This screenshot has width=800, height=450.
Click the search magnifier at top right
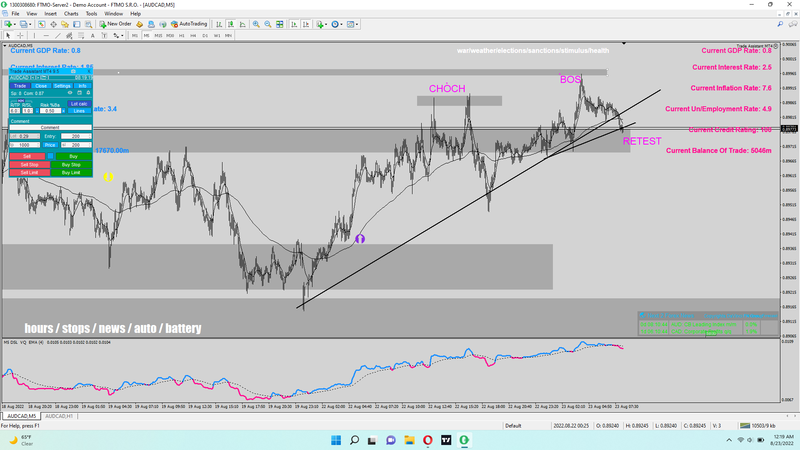(780, 24)
